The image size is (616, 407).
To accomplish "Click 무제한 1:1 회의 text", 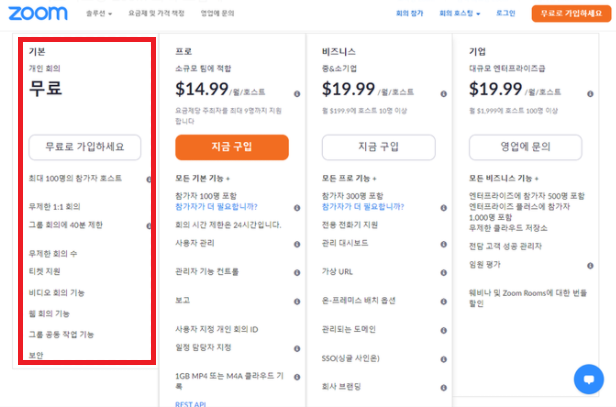I will 55,207.
